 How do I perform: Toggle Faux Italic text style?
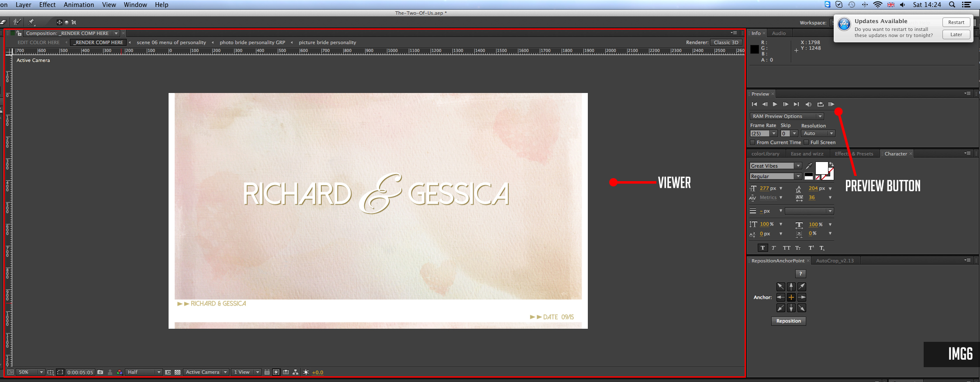(773, 248)
